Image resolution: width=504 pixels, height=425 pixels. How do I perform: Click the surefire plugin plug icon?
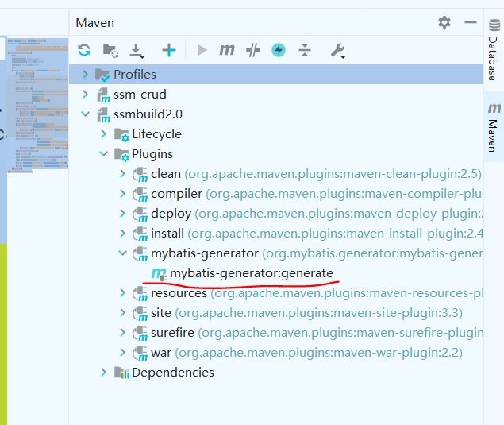[140, 334]
